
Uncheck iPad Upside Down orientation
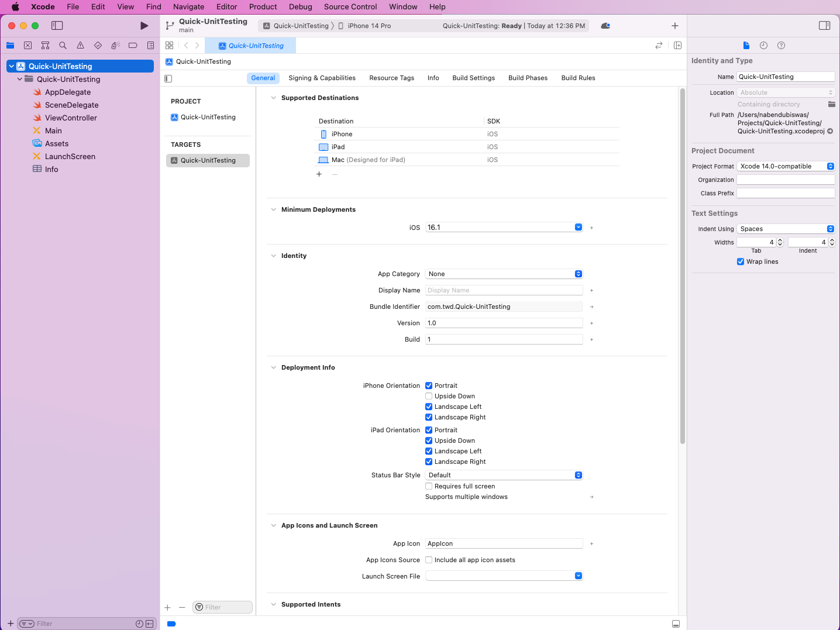pos(429,440)
